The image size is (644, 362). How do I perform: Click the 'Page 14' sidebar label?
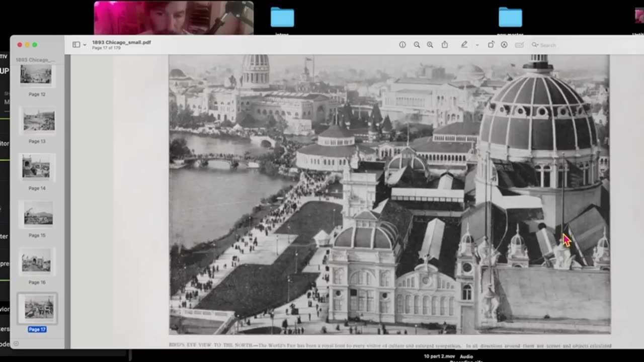(x=37, y=188)
